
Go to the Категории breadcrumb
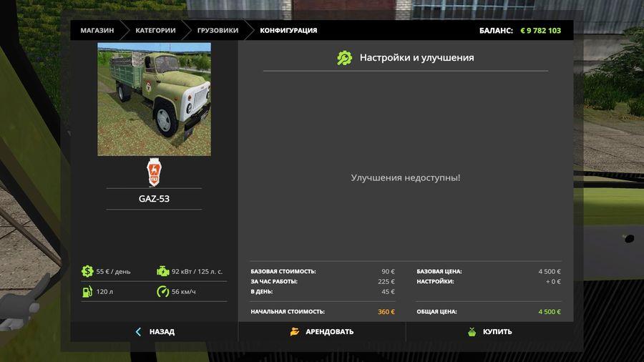click(154, 31)
